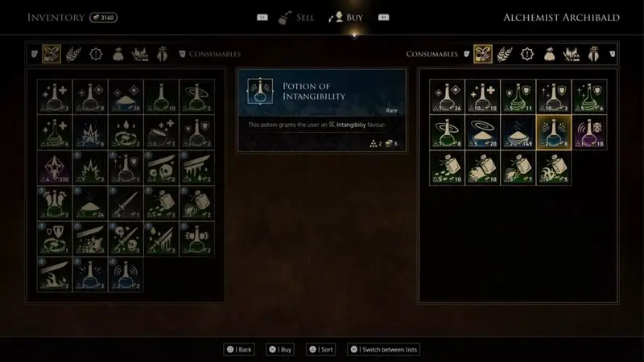Select the Buy tab

[345, 18]
